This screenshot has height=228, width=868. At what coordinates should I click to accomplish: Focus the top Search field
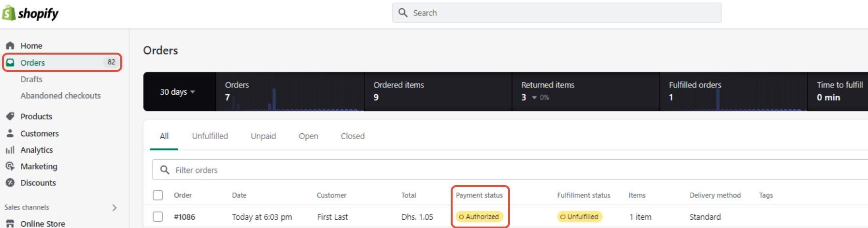click(x=557, y=13)
